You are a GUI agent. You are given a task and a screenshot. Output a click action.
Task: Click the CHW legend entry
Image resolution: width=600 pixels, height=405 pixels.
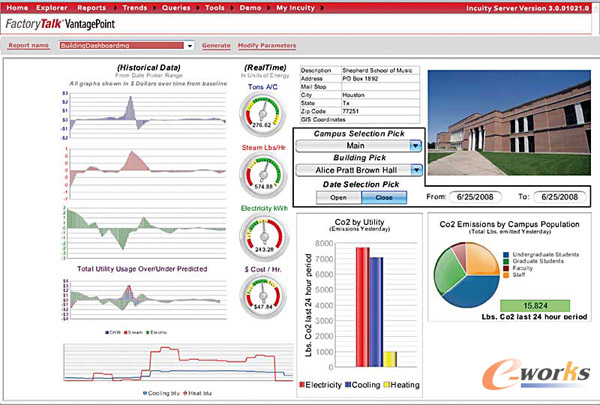[x=113, y=333]
